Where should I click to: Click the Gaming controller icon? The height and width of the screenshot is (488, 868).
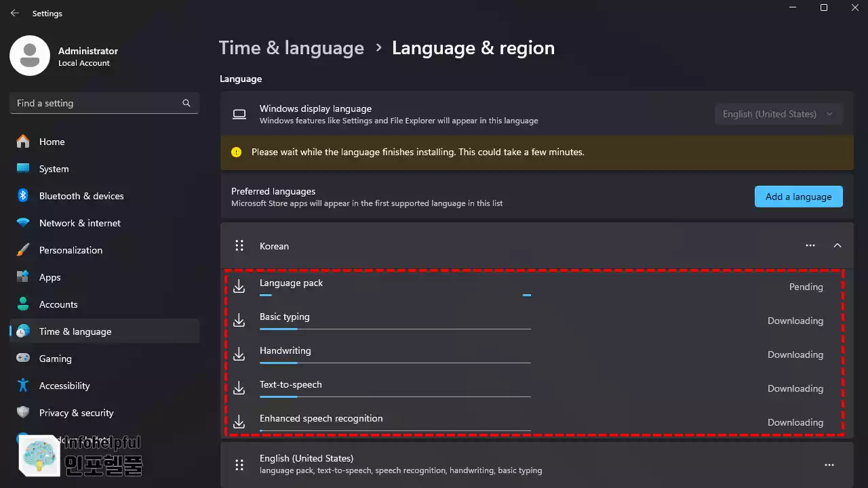[23, 359]
